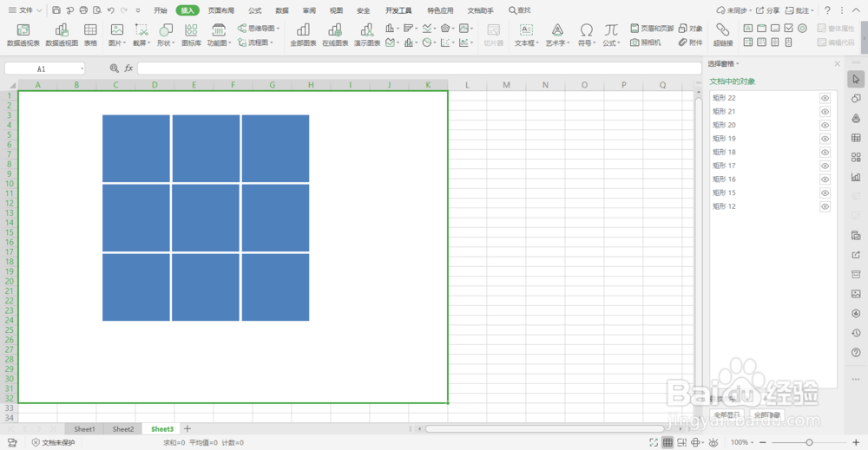Toggle visibility of 矩形 15

(x=825, y=193)
